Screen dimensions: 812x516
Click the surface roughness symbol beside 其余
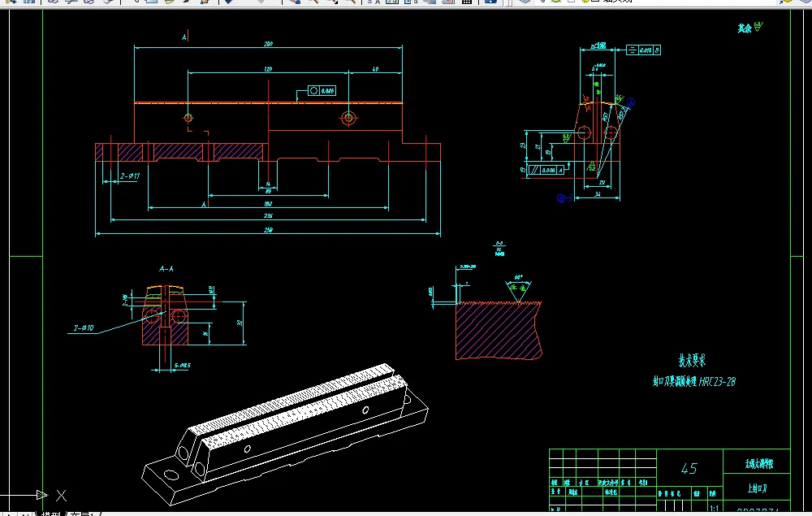(758, 27)
